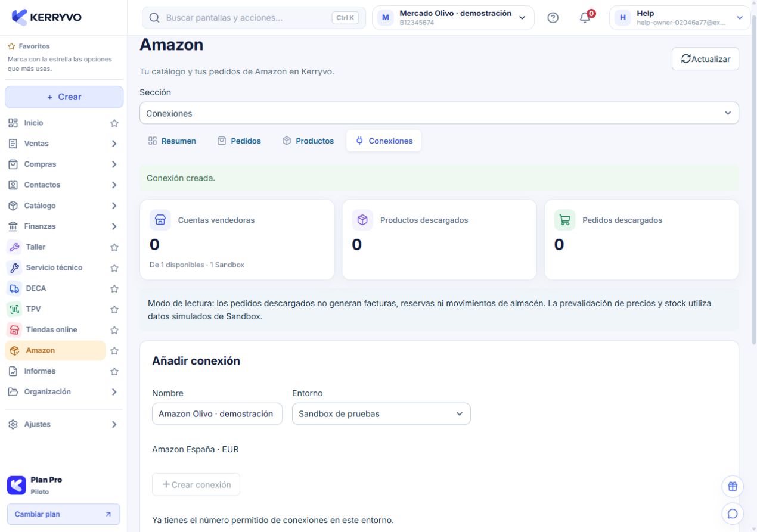Screen dimensions: 757x532
Task: Click the Crear button
Action: (x=64, y=97)
